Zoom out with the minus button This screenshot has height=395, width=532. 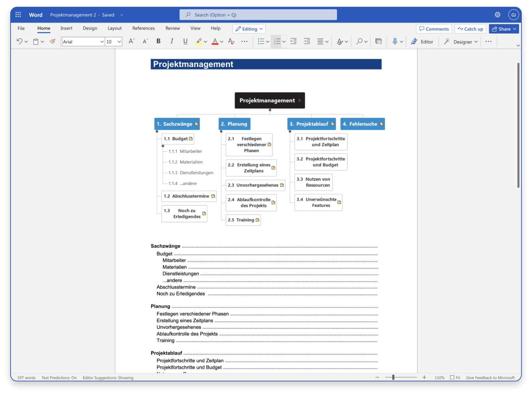click(377, 377)
